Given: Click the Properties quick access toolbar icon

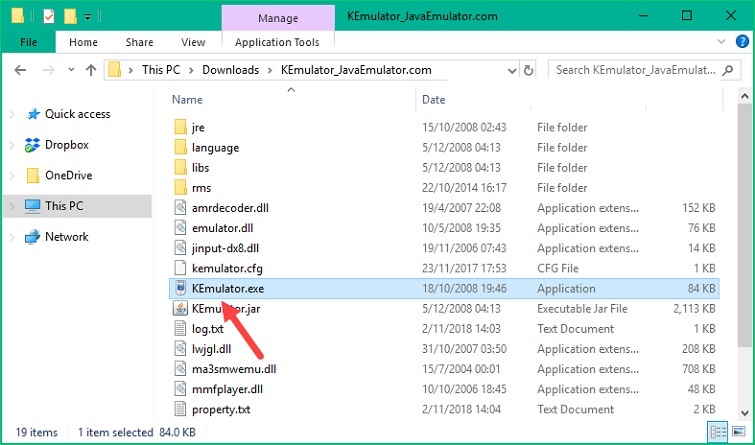Looking at the screenshot, I should point(50,17).
